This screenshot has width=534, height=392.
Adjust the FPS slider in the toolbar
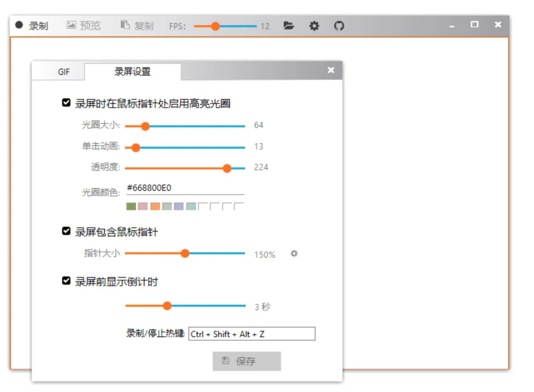pyautogui.click(x=216, y=26)
